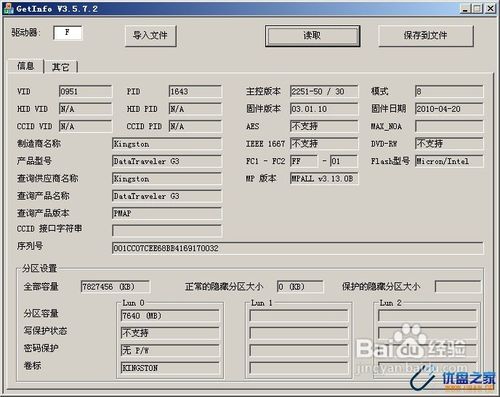Click the HID VID field

pos(85,109)
